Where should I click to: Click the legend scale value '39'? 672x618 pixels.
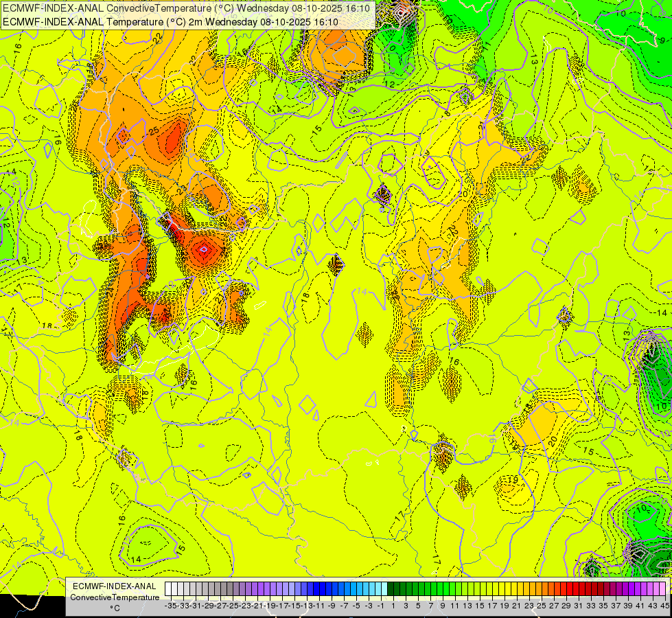(x=628, y=606)
